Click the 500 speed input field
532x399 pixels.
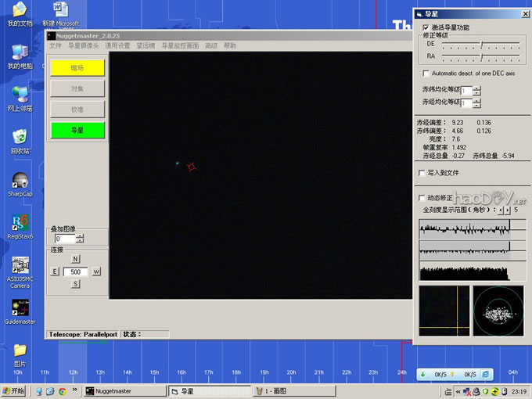pos(76,272)
